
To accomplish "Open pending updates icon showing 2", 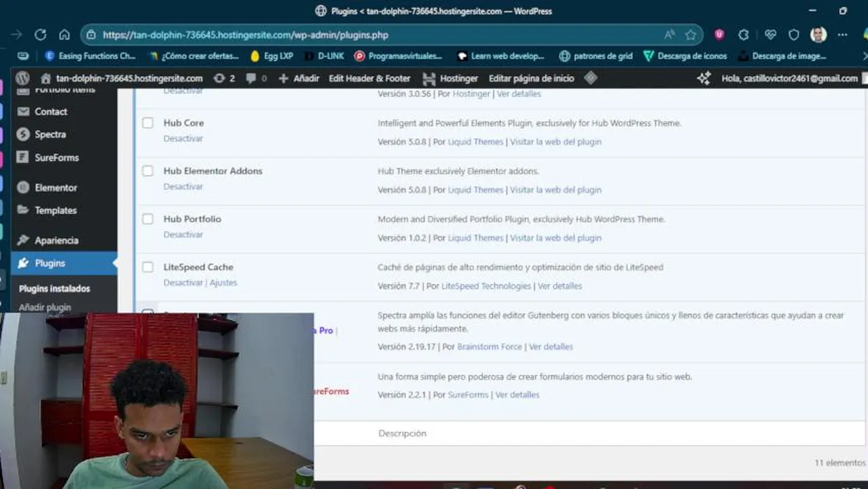I will (224, 78).
